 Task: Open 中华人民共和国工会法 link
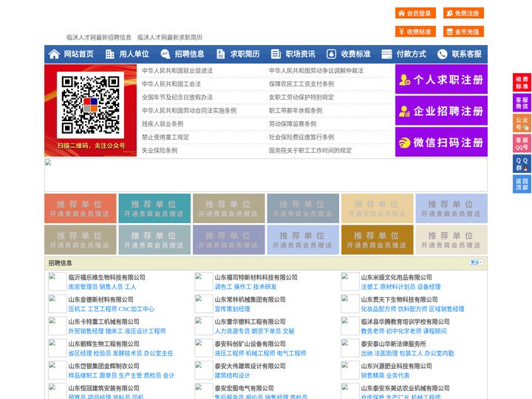(x=171, y=83)
